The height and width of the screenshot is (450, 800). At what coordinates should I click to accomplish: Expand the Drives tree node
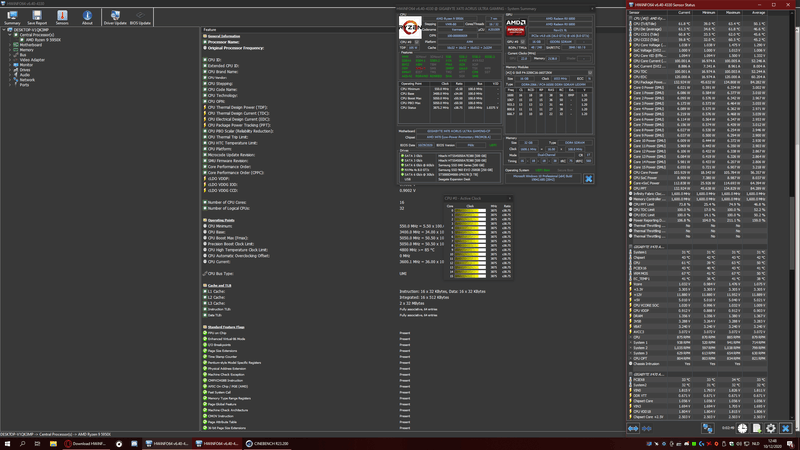click(x=10, y=70)
